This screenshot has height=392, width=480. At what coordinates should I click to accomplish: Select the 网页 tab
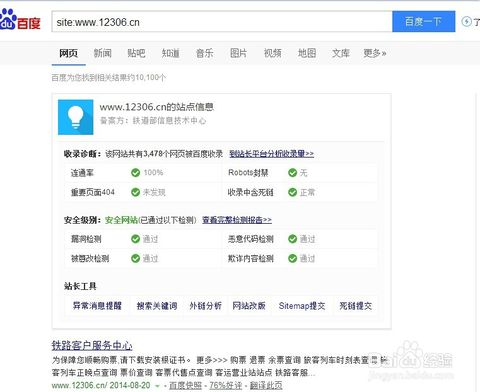pyautogui.click(x=68, y=53)
